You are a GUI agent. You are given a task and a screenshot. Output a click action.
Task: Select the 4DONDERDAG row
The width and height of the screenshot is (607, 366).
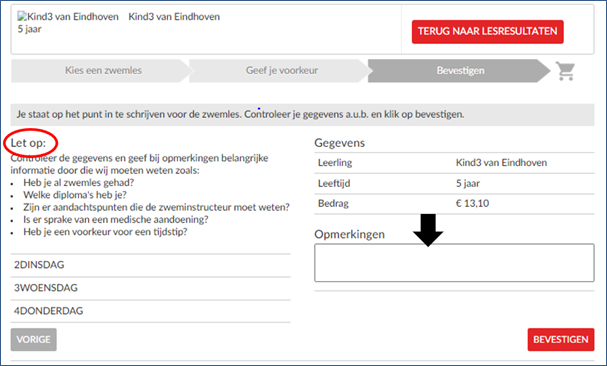pos(151,311)
